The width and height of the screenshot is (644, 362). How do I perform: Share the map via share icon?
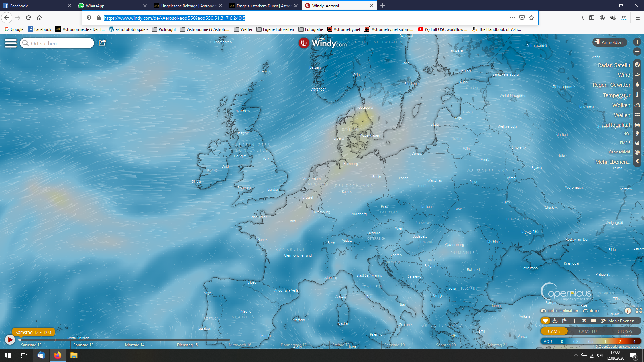point(102,43)
